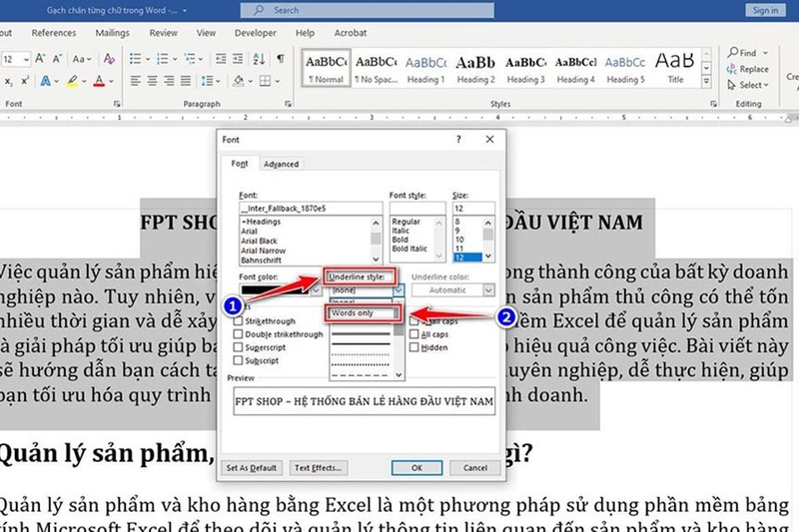
Task: Click the Decrease Indent icon
Action: point(221,59)
